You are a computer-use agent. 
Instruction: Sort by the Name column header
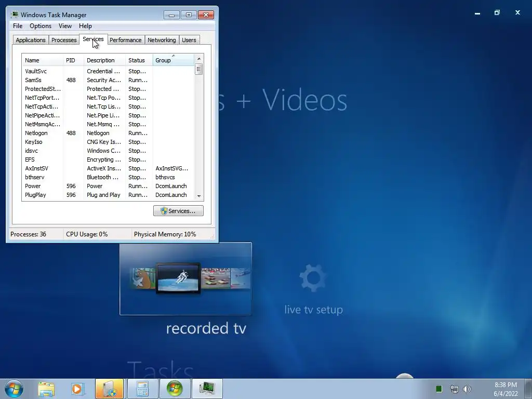(x=43, y=60)
